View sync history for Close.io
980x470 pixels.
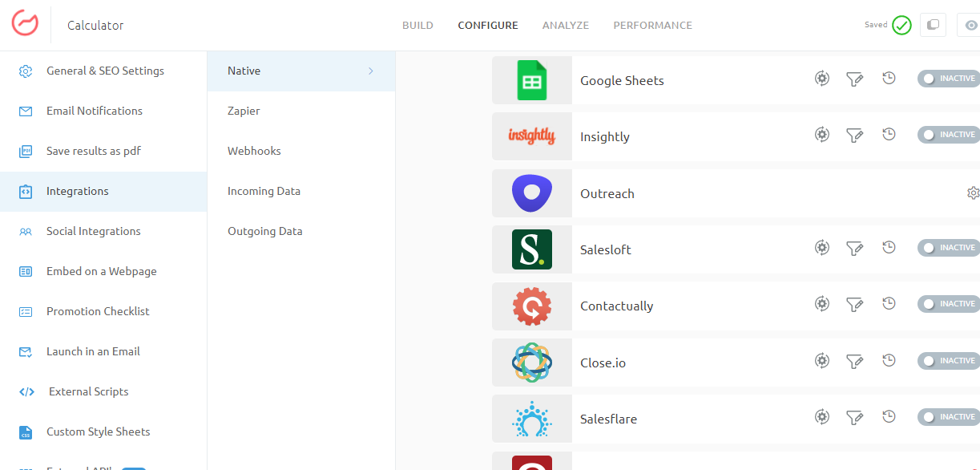coord(889,361)
